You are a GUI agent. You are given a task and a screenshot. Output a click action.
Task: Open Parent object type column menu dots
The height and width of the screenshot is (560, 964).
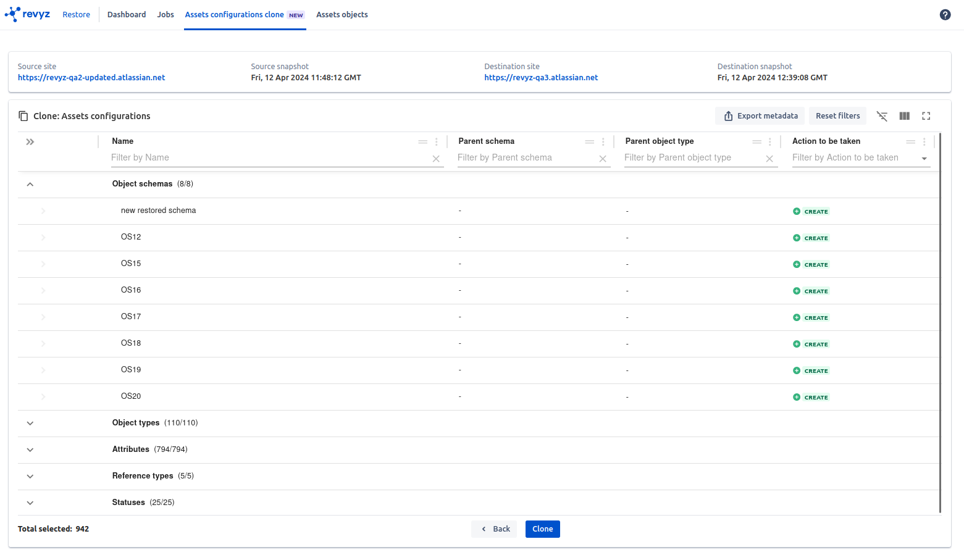click(769, 141)
